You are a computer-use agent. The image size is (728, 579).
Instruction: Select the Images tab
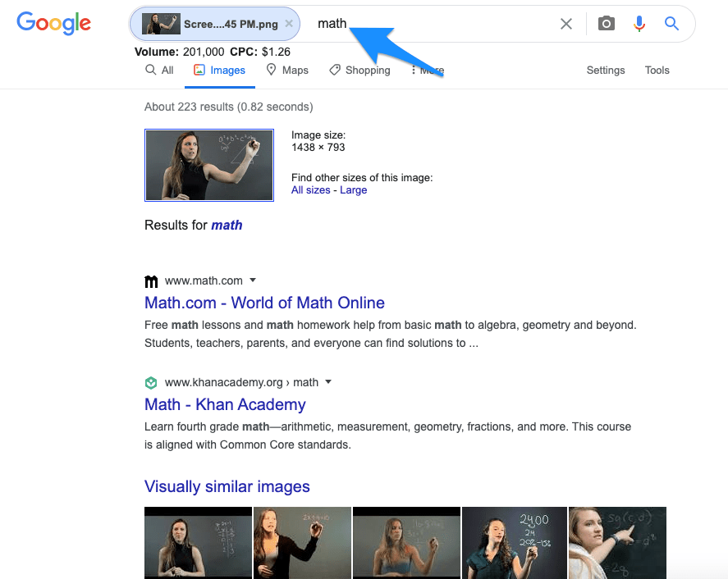220,70
